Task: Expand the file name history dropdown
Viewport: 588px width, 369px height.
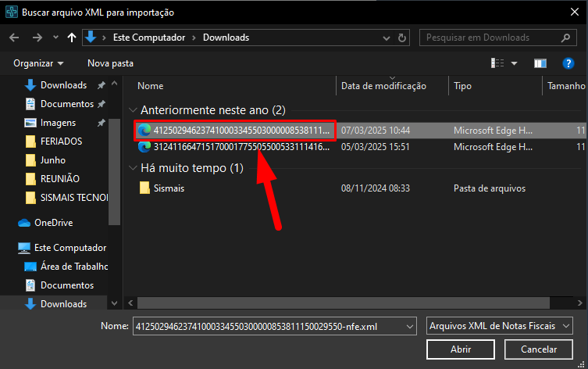Action: click(x=411, y=325)
